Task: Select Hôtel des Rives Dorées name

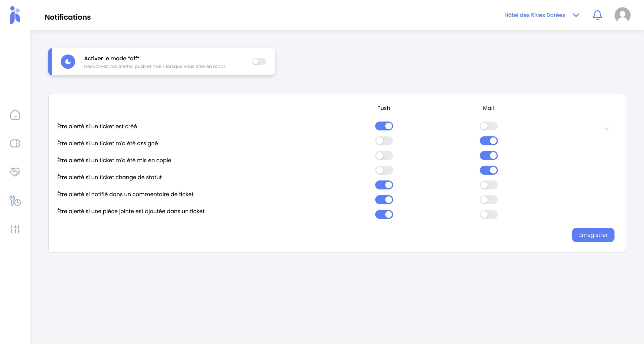Action: click(x=535, y=15)
